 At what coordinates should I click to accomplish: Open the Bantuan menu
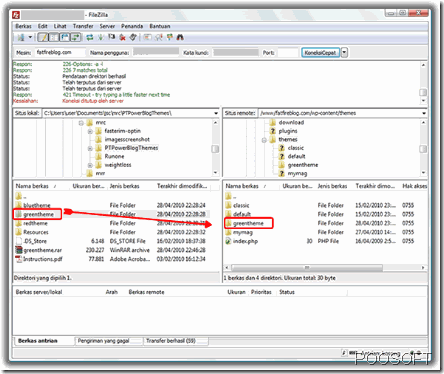160,26
